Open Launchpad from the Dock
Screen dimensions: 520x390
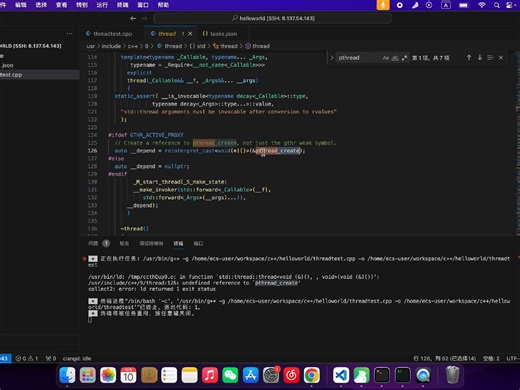pos(88,375)
